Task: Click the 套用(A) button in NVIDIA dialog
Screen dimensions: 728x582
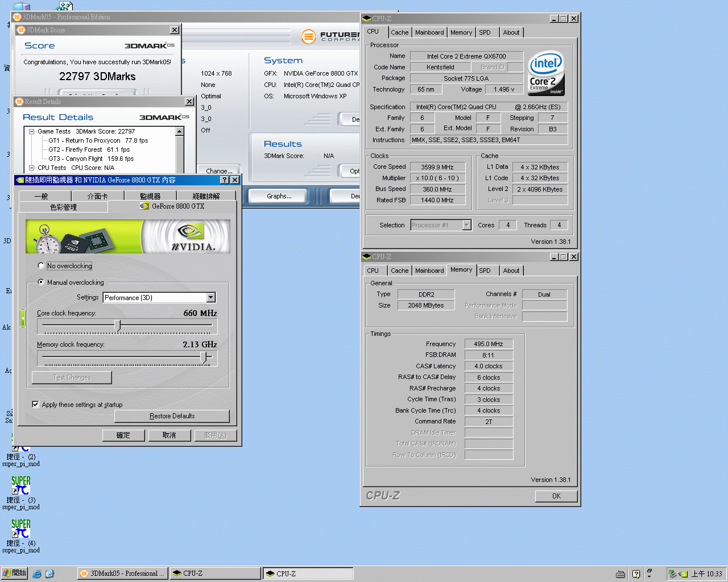Action: (215, 435)
